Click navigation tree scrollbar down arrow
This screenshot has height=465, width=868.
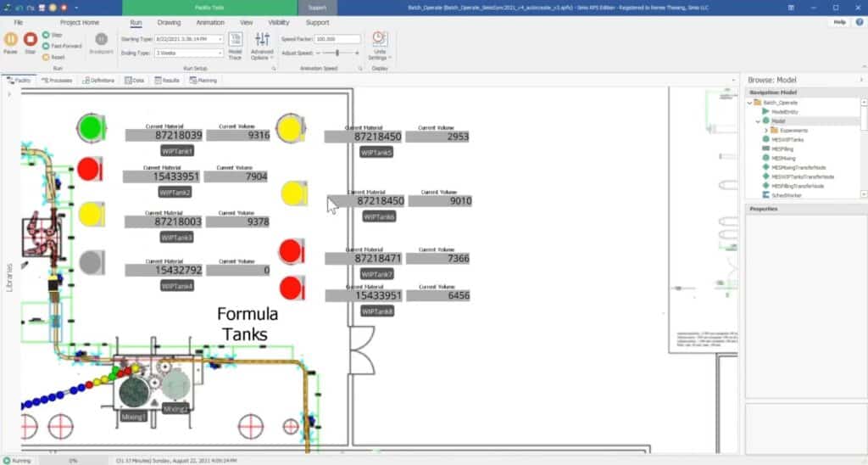pos(864,194)
